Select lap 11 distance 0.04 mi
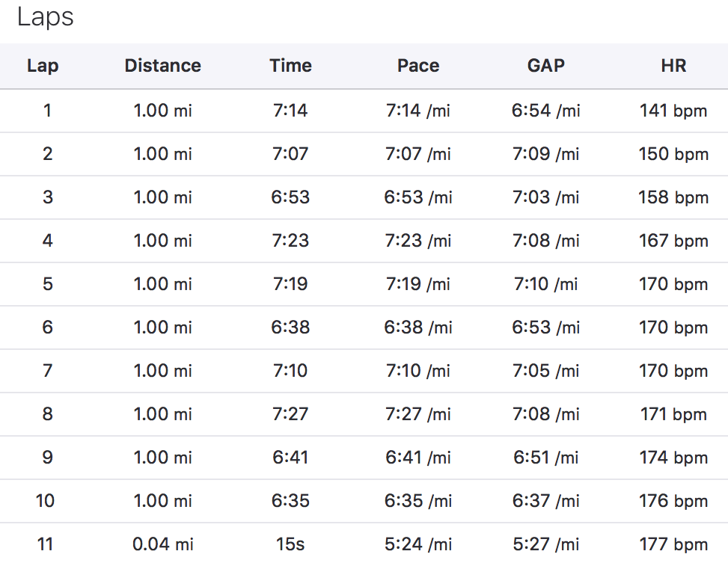The height and width of the screenshot is (563, 728). coord(163,544)
